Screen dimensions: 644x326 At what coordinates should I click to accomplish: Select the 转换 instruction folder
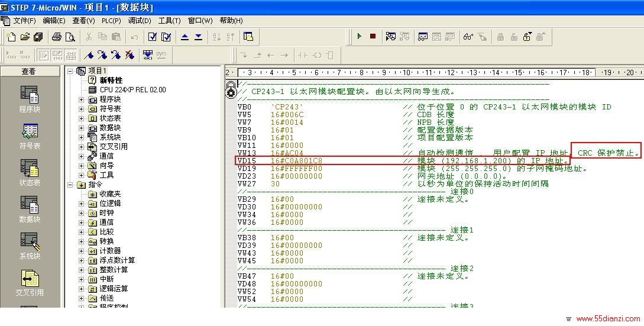106,241
